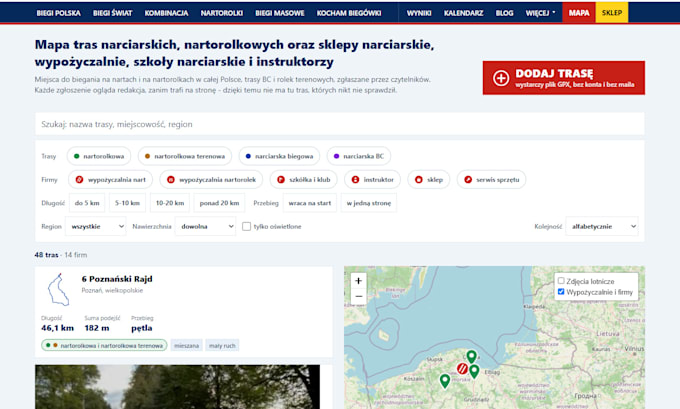This screenshot has width=680, height=409.
Task: Switch to the red MAPA tab
Action: pos(579,13)
